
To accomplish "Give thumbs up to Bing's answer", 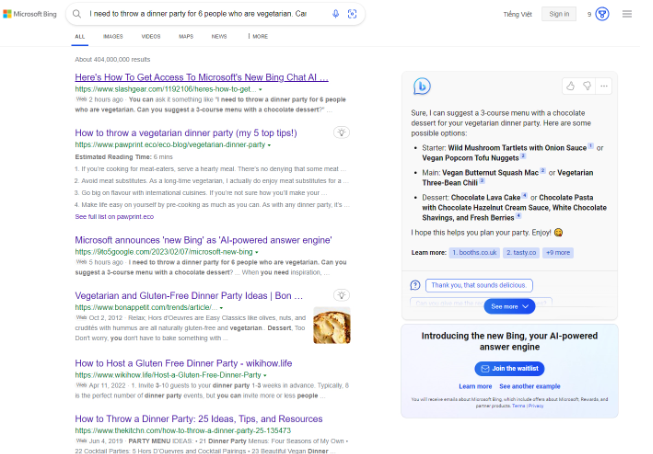I will tap(570, 86).
